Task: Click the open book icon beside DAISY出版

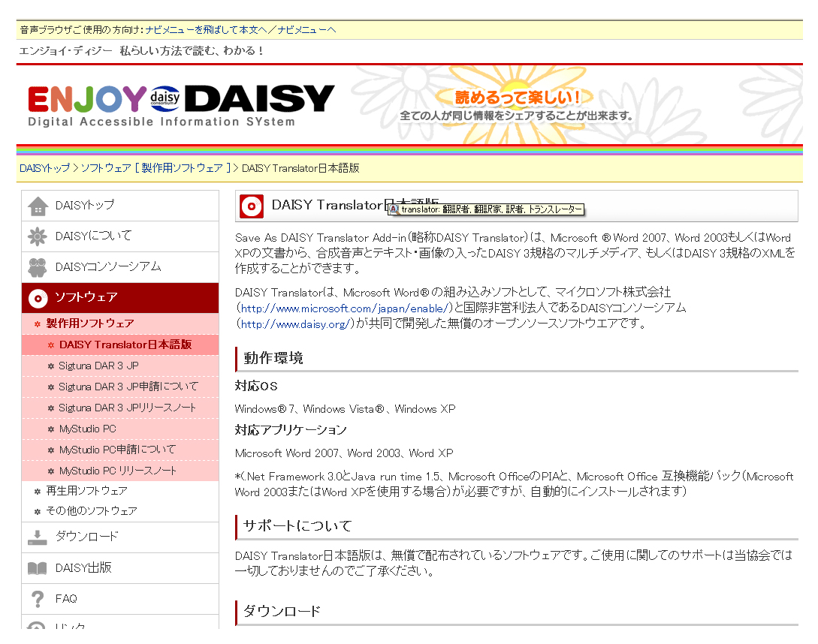Action: coord(38,568)
